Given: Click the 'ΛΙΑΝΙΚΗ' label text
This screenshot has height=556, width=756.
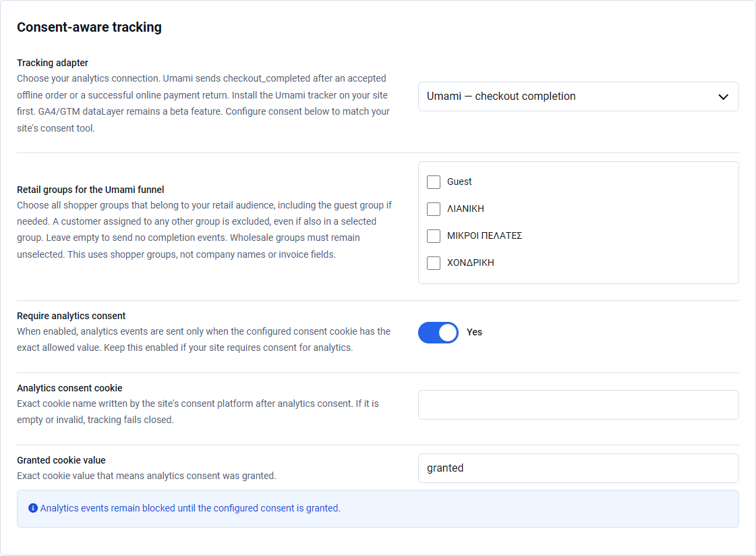Looking at the screenshot, I should click(x=466, y=208).
